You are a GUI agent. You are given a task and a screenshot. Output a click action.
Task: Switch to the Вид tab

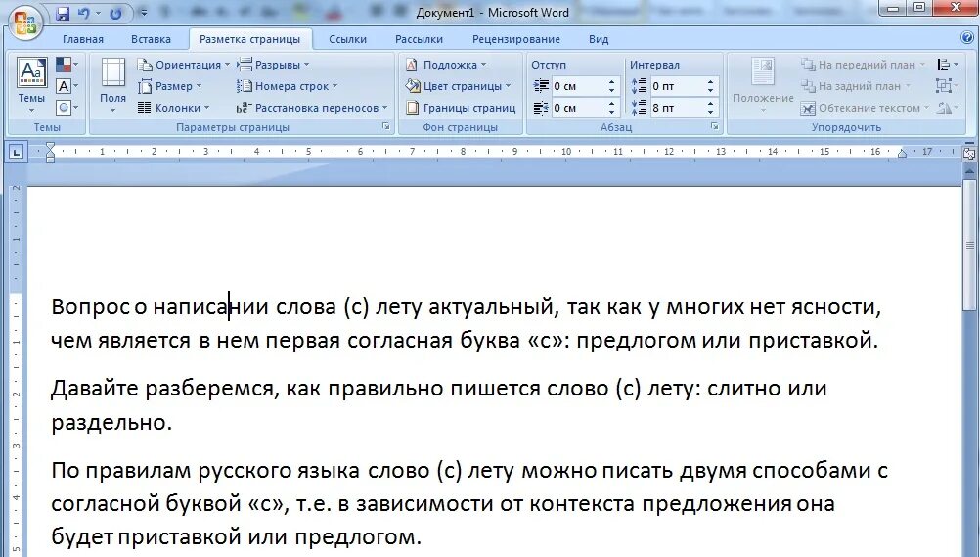pos(599,39)
